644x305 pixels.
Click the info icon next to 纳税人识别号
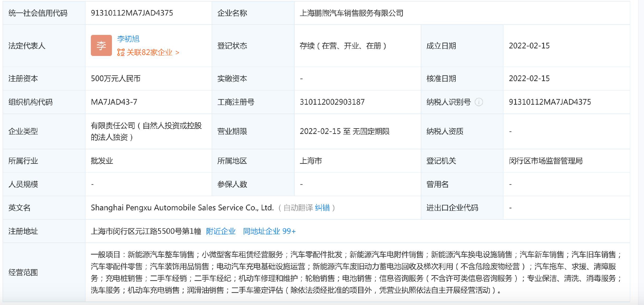click(x=479, y=102)
